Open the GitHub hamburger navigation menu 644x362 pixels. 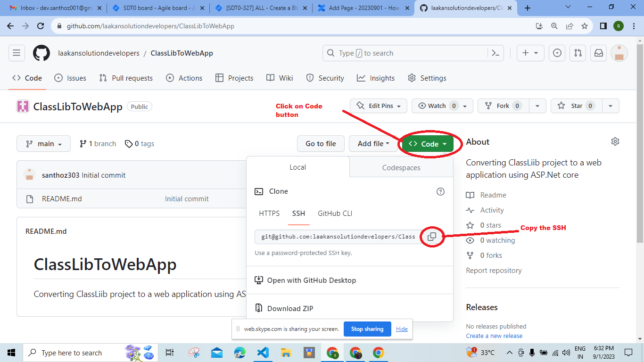pos(17,53)
